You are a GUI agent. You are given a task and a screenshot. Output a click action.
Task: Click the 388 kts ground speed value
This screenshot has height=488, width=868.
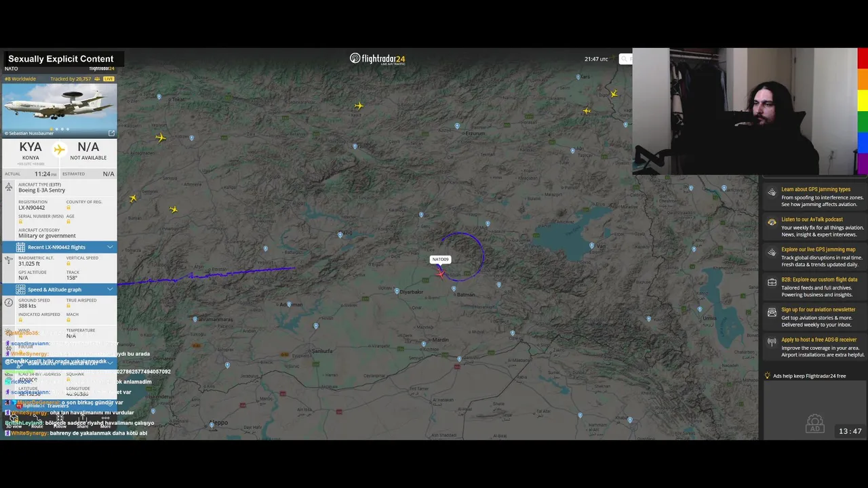(x=28, y=306)
